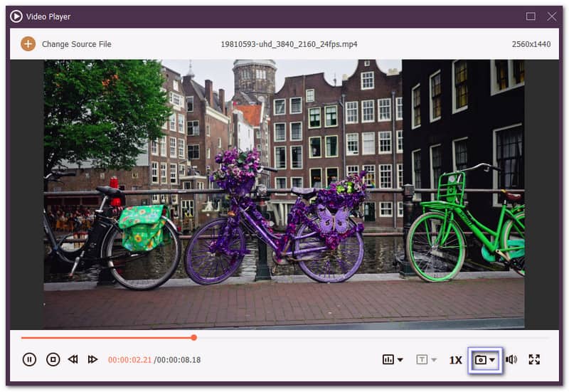The height and width of the screenshot is (392, 569).
Task: Click the fast forward button
Action: click(x=92, y=359)
